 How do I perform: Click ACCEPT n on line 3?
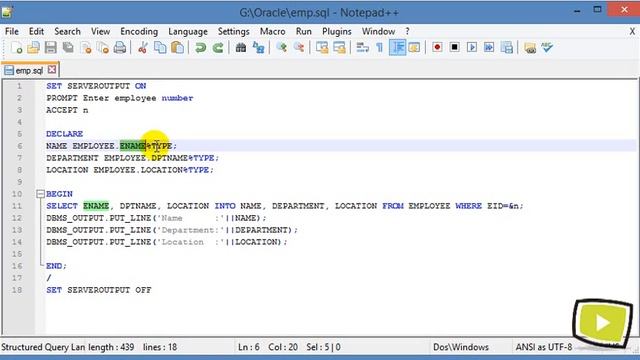(x=67, y=110)
